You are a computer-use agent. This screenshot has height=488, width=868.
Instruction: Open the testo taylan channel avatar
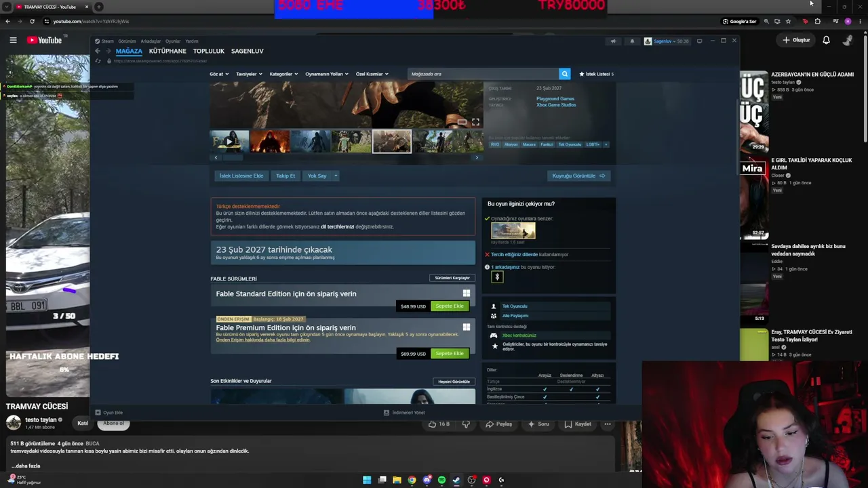pos(14,423)
